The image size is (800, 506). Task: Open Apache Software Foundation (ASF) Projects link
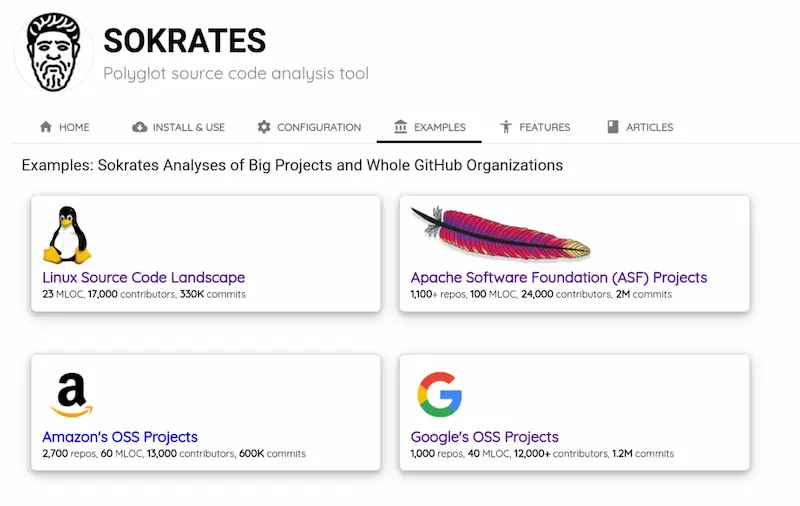(x=559, y=277)
